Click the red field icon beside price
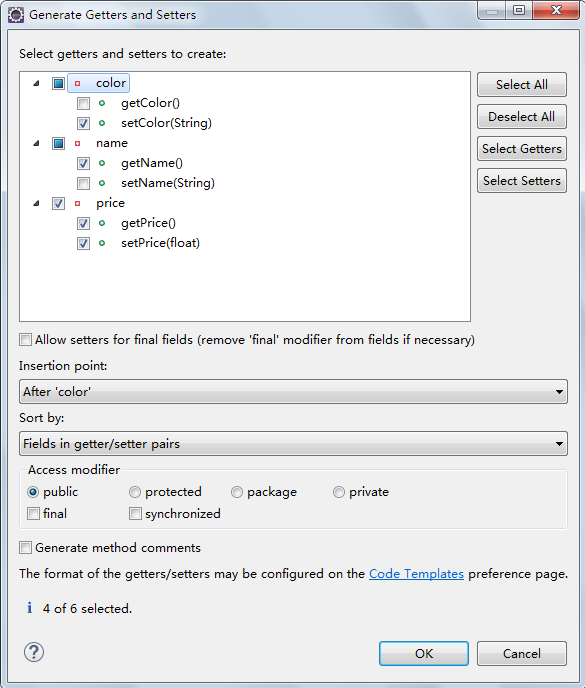The height and width of the screenshot is (688, 585). click(x=78, y=203)
